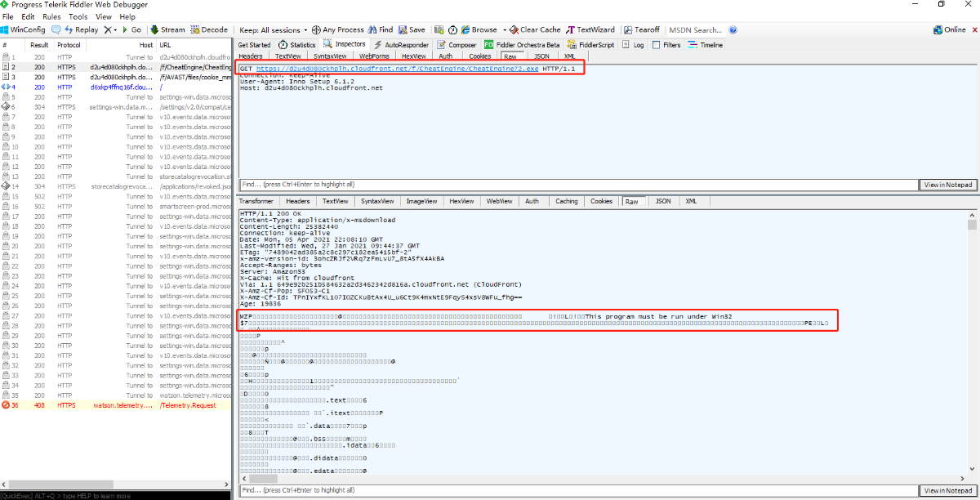Open Find sessions with binoculars icon
Screen dimensions: 980x500
point(381,29)
